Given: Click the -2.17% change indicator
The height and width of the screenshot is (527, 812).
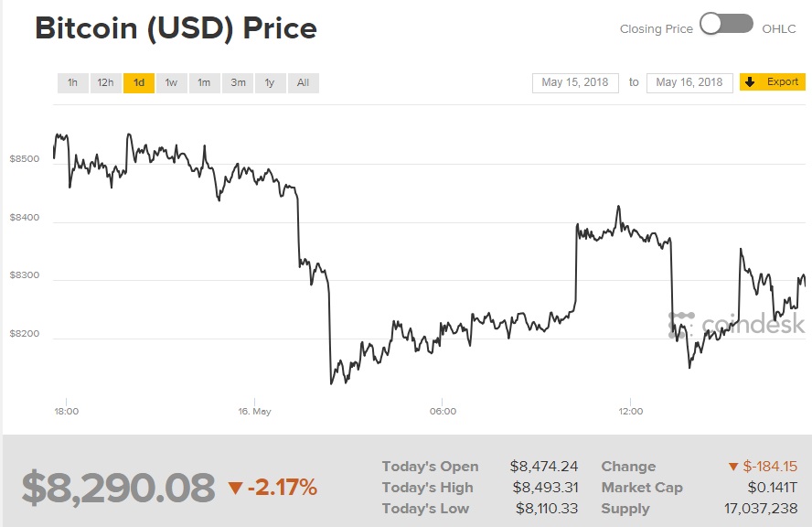Looking at the screenshot, I should [x=272, y=488].
